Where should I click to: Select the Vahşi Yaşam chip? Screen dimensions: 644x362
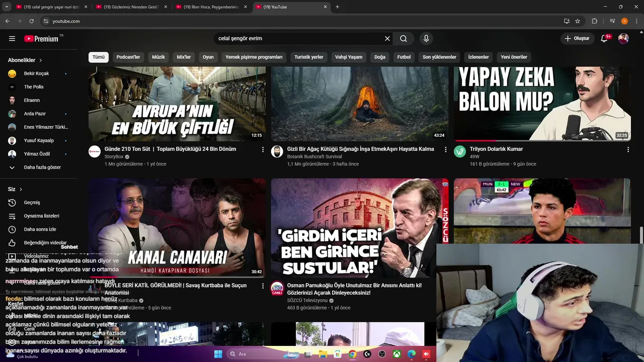click(349, 57)
